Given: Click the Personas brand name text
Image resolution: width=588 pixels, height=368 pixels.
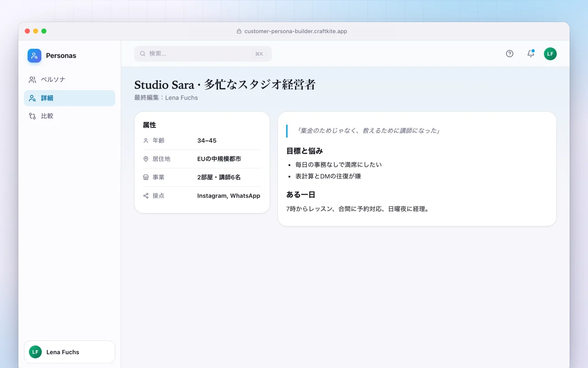Looking at the screenshot, I should [61, 56].
